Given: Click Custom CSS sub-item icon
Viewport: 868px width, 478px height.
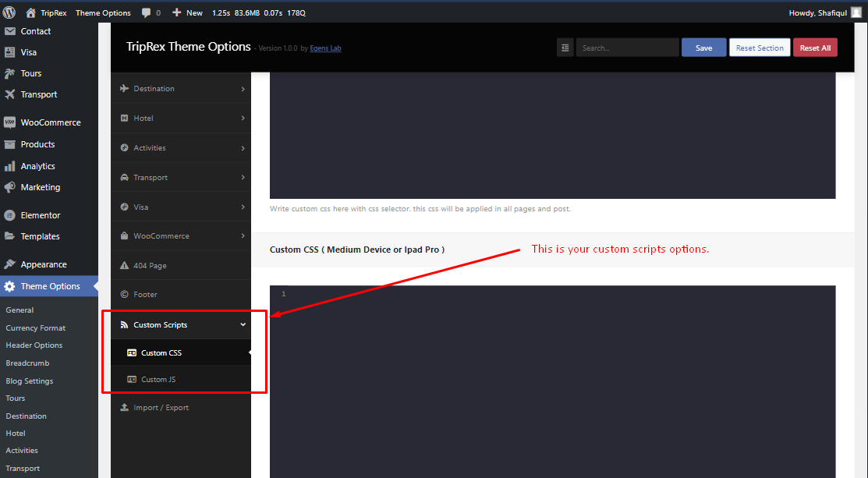Looking at the screenshot, I should [132, 352].
